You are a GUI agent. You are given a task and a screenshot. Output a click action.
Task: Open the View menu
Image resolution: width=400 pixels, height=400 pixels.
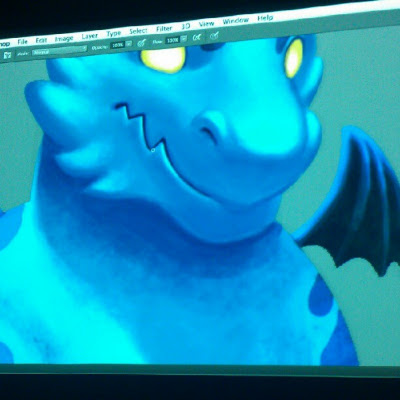(206, 24)
